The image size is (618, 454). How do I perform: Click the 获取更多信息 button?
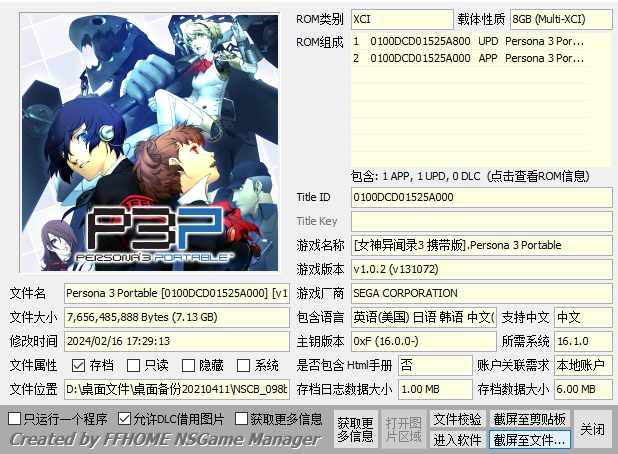[x=356, y=429]
